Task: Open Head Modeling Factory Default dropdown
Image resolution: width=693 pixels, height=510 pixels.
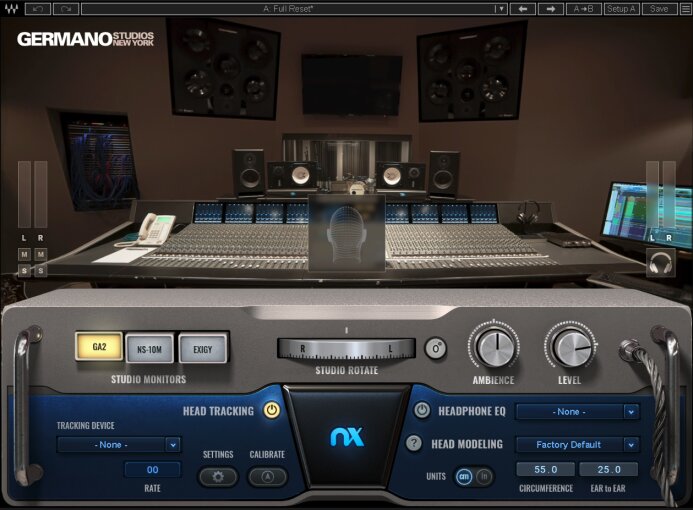Action: point(577,445)
